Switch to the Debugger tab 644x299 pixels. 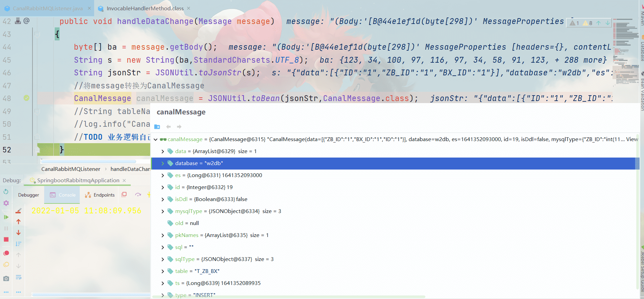click(x=28, y=195)
